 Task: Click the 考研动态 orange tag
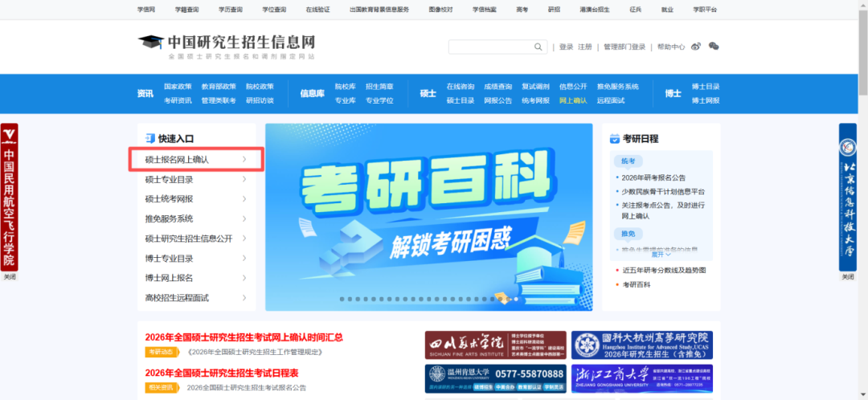[162, 352]
